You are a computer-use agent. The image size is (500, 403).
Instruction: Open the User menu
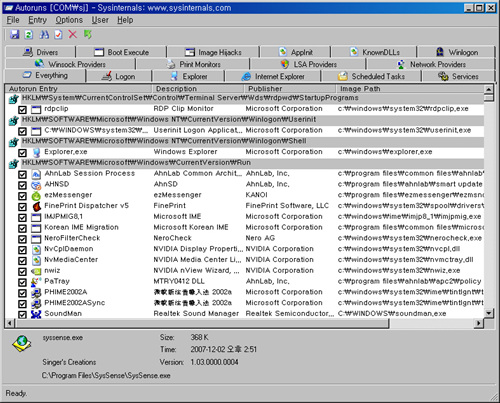click(x=100, y=20)
